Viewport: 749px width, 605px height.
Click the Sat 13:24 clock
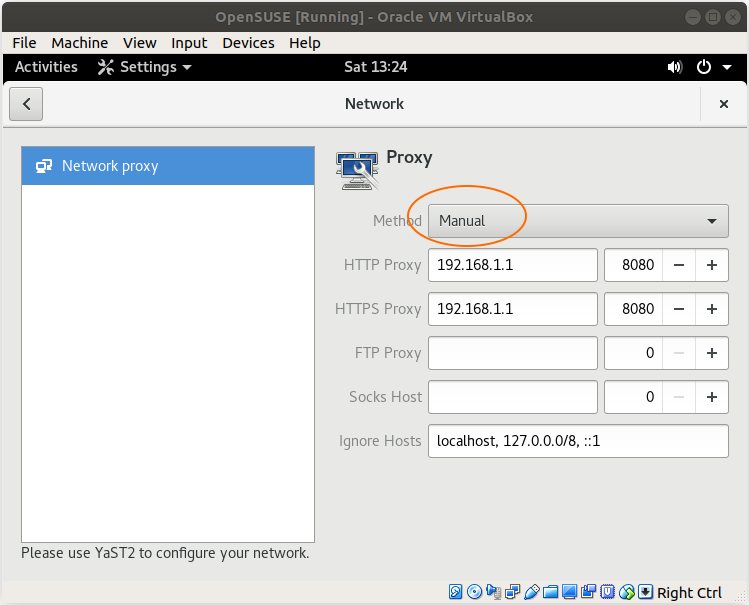click(376, 67)
